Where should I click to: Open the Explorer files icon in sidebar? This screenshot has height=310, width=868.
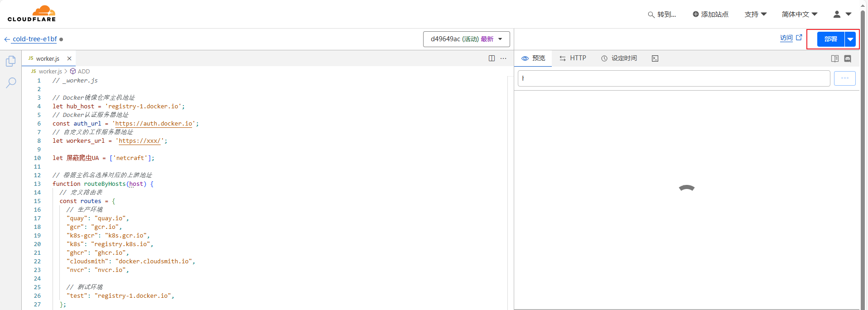tap(11, 61)
